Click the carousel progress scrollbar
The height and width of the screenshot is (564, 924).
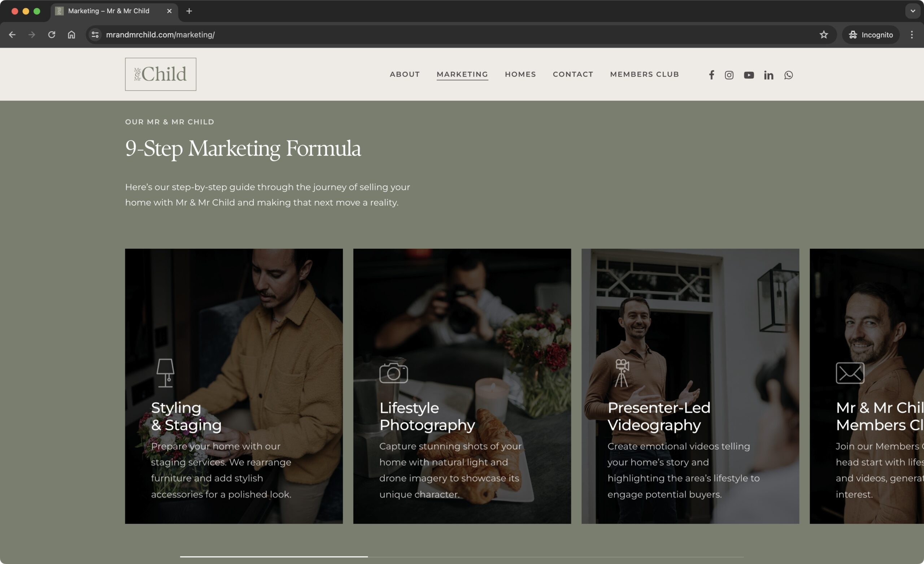pos(274,556)
